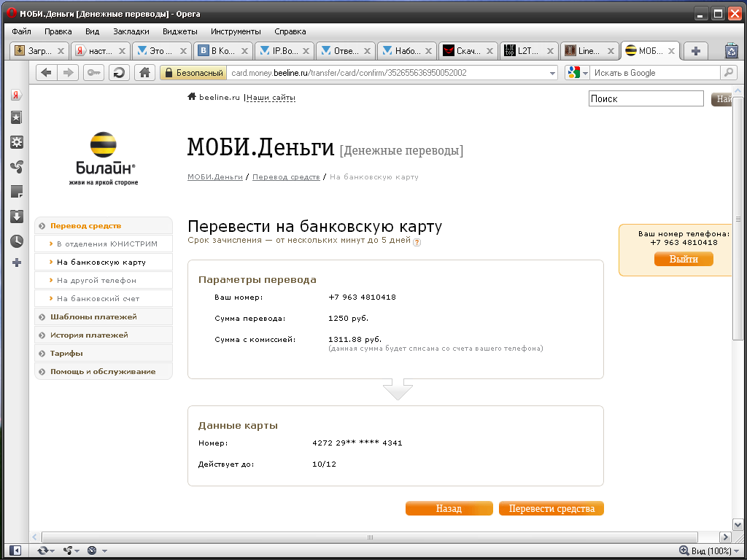
Task: Open the Виджеты menu
Action: 180,31
